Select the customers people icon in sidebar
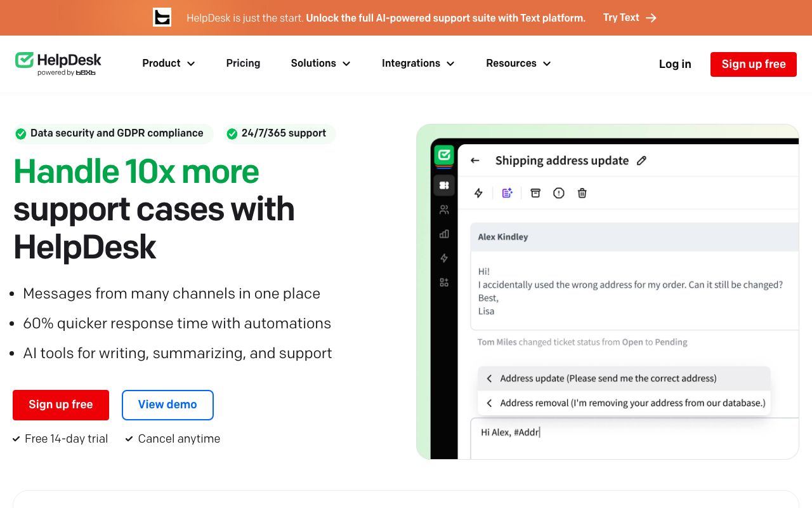 click(x=444, y=210)
